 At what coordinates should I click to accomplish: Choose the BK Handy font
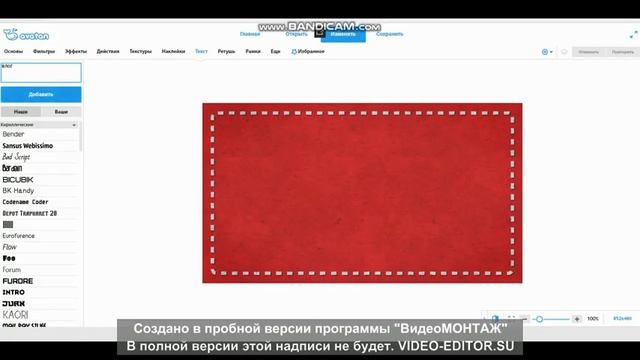[18, 191]
